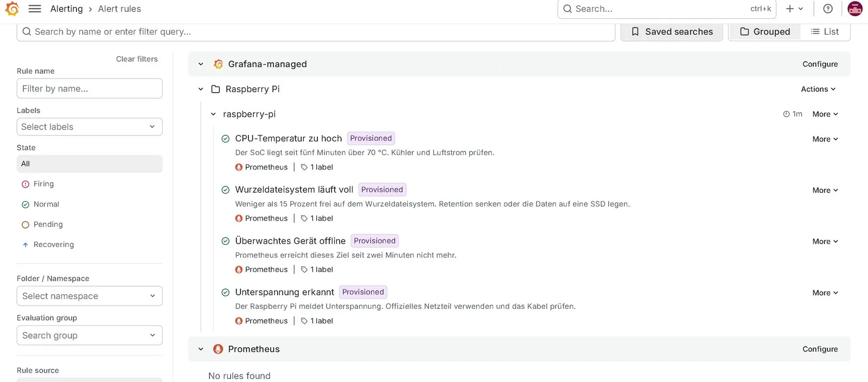868x382 pixels.
Task: Open the Grafana home logo
Action: click(12, 9)
